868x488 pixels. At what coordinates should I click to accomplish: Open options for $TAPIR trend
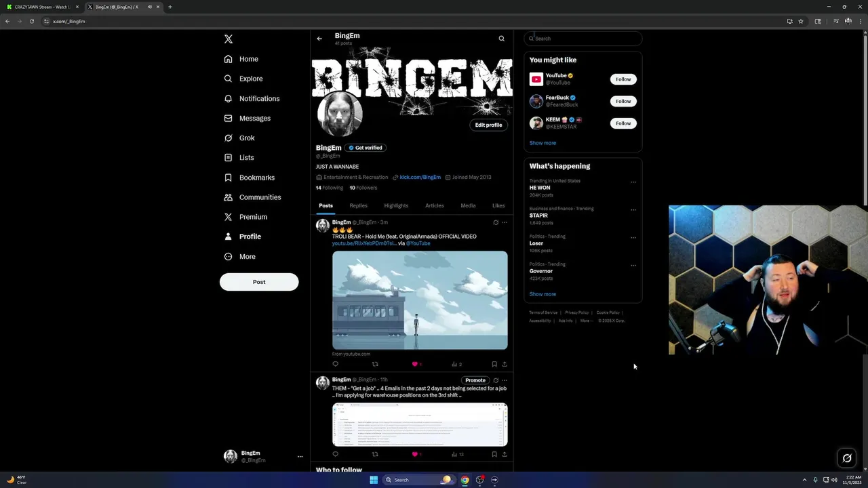(x=633, y=209)
